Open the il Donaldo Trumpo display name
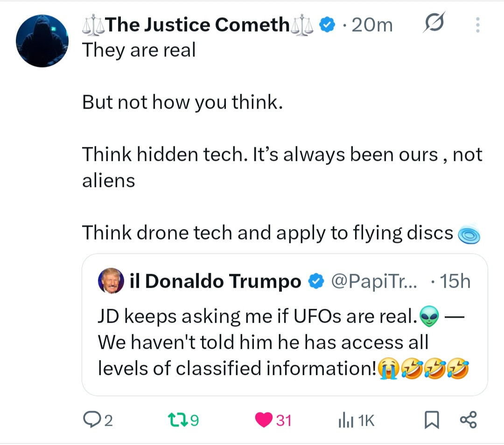 click(223, 281)
